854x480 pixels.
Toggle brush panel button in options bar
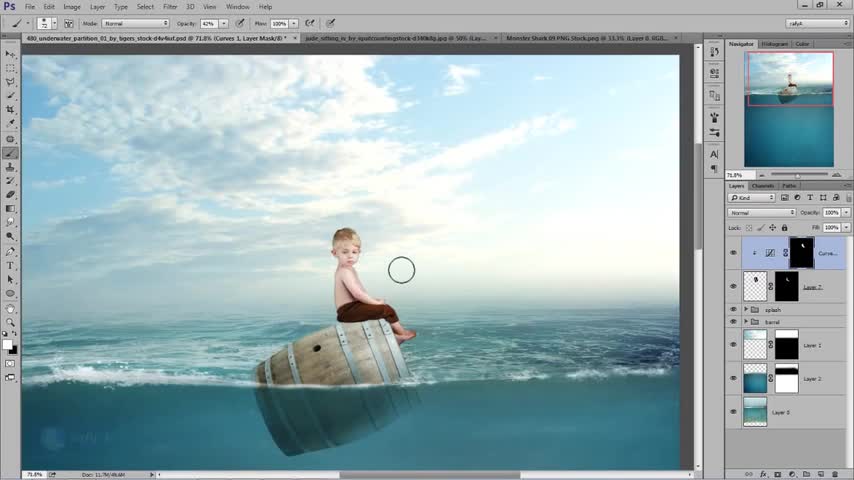(x=69, y=23)
